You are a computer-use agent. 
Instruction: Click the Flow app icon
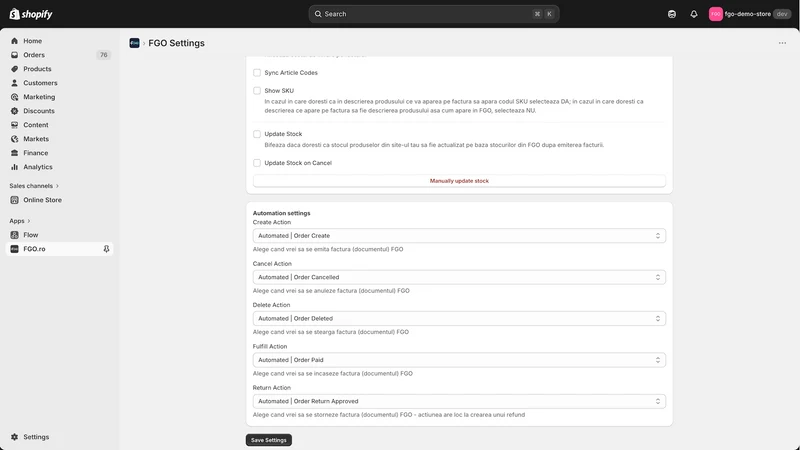point(14,235)
